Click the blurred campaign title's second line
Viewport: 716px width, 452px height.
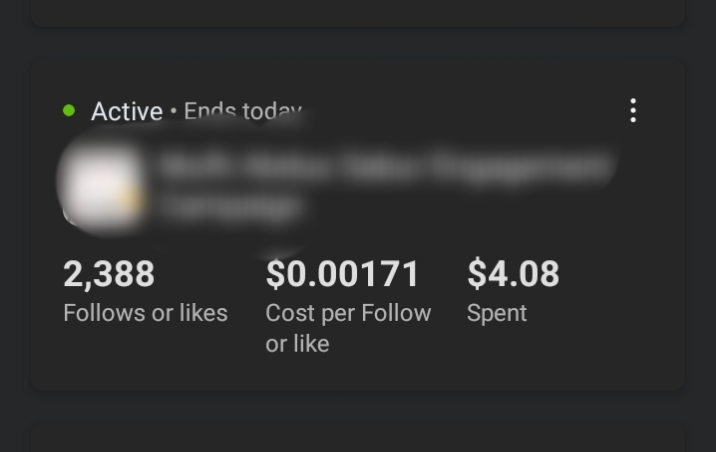(232, 206)
